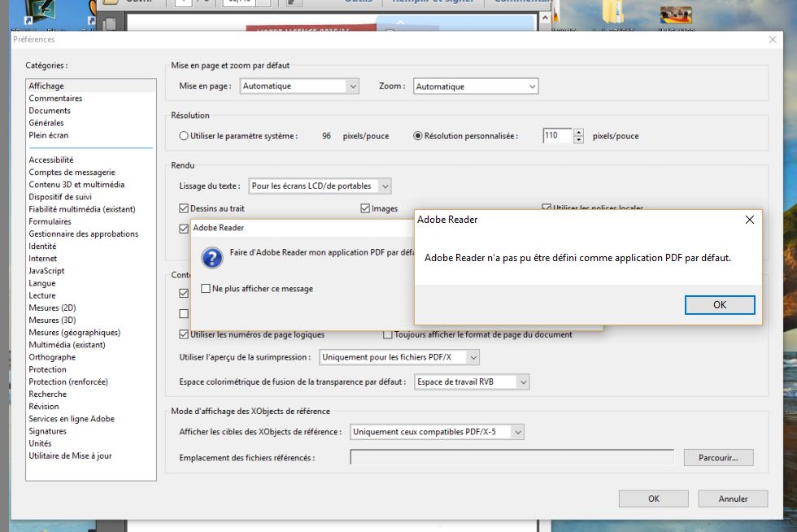Open 'Utiliser l'aperçu de la surimpression' dropdown

point(399,357)
